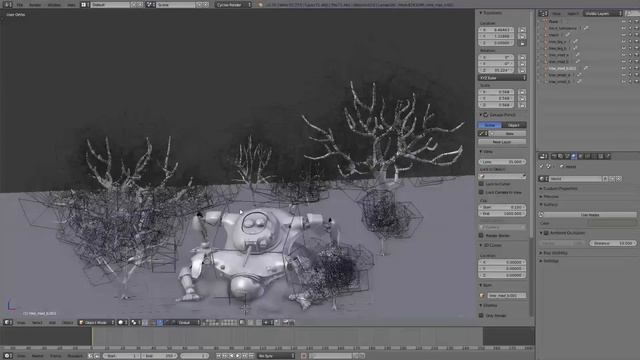Lock the Location X axis
This screenshot has height=360, width=640.
(522, 30)
